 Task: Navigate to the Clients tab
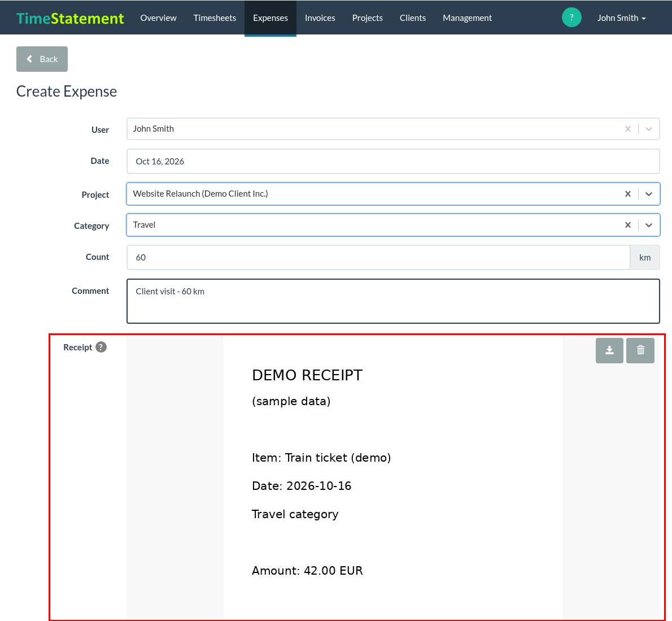click(413, 18)
